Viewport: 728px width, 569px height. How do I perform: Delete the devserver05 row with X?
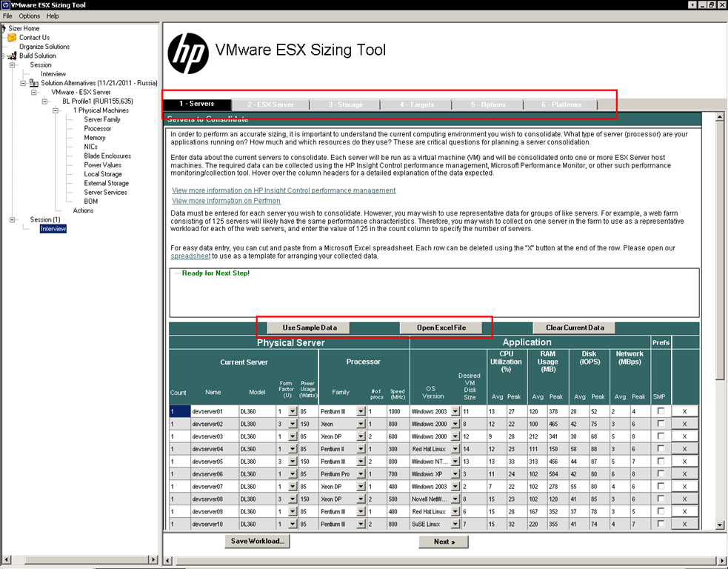click(684, 462)
